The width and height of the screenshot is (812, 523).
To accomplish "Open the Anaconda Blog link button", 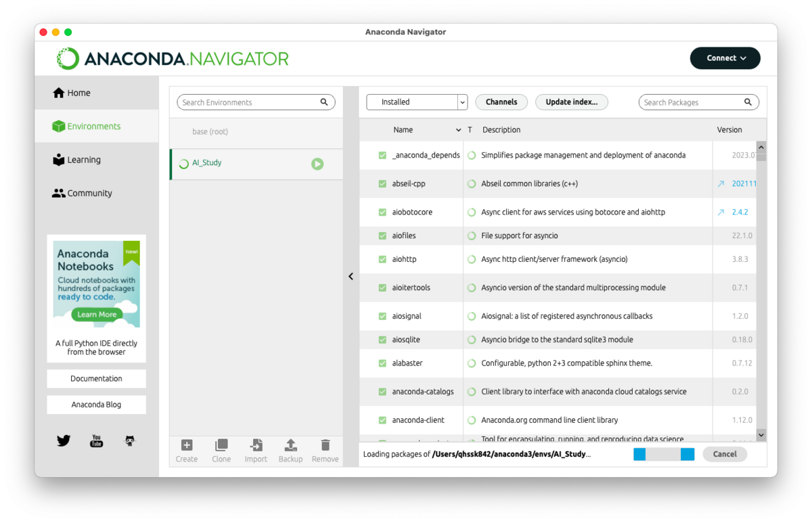I will (96, 405).
